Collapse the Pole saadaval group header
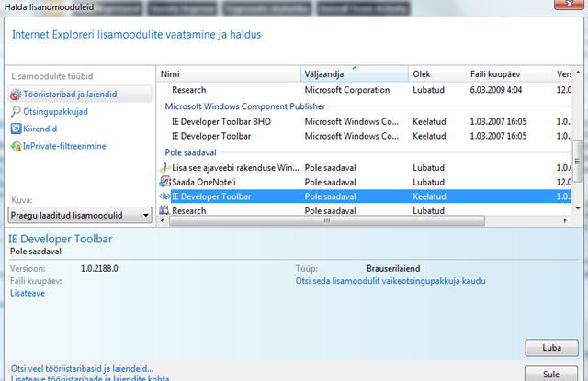This screenshot has height=381, width=588. click(190, 152)
